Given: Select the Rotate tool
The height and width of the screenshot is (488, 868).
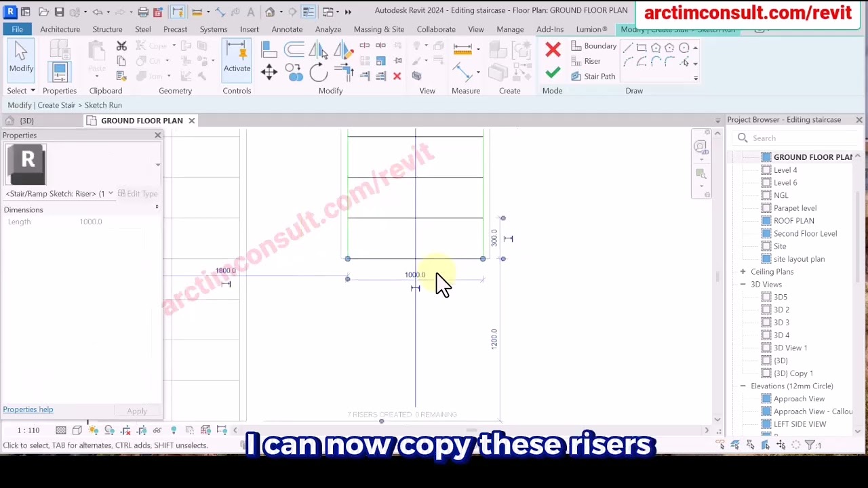Looking at the screenshot, I should click(319, 72).
